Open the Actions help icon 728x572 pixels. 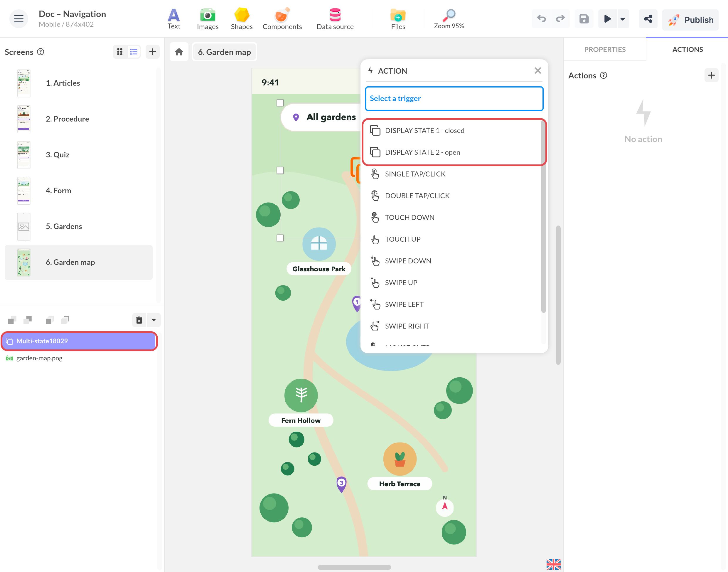pyautogui.click(x=604, y=75)
